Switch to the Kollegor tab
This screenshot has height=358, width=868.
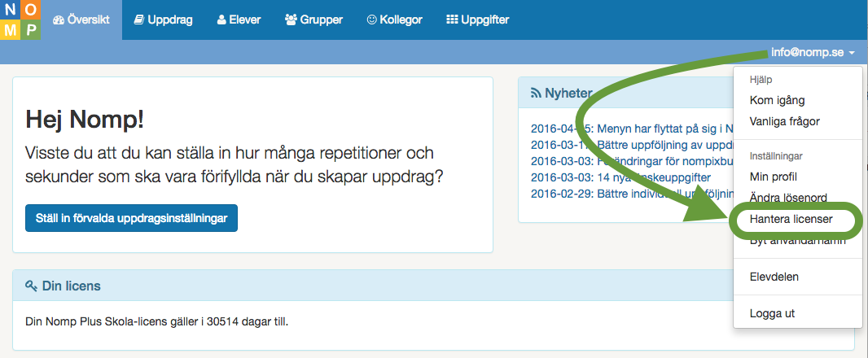pyautogui.click(x=395, y=20)
